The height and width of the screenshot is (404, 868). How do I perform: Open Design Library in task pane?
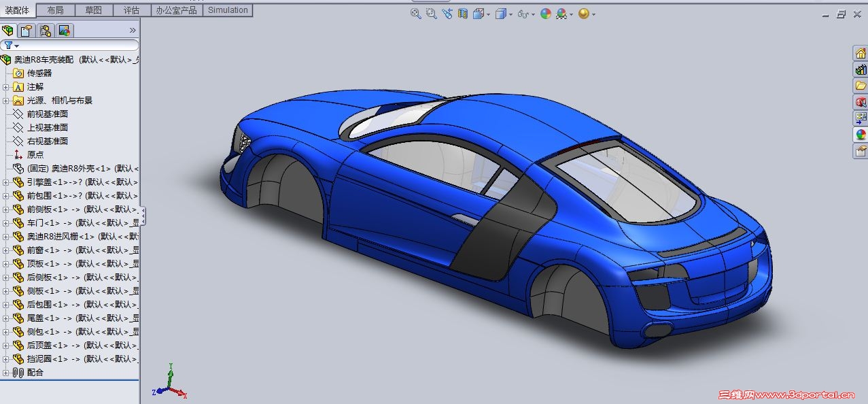(861, 69)
